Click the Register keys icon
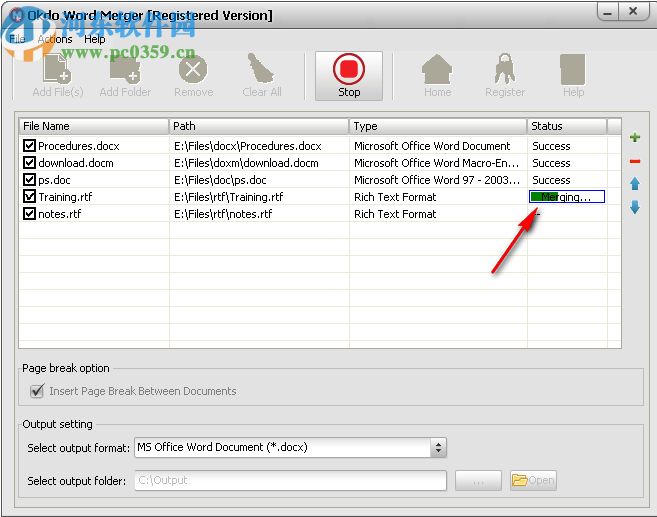The image size is (657, 517). click(504, 69)
